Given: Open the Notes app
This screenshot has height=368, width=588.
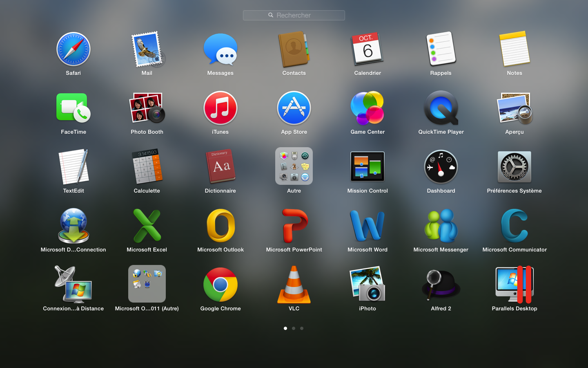Looking at the screenshot, I should pyautogui.click(x=514, y=49).
